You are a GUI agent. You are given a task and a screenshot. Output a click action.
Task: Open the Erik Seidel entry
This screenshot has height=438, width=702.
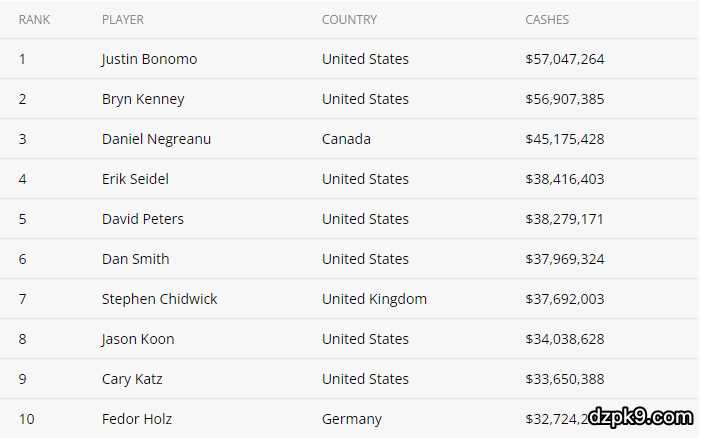[x=135, y=179]
